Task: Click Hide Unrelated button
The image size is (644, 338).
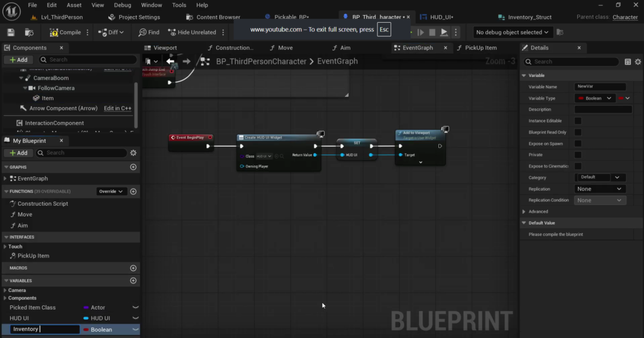Action: [192, 32]
